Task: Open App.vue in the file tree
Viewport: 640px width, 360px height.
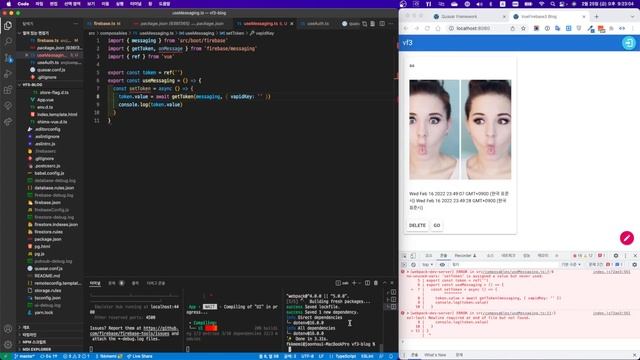Action: 45,100
